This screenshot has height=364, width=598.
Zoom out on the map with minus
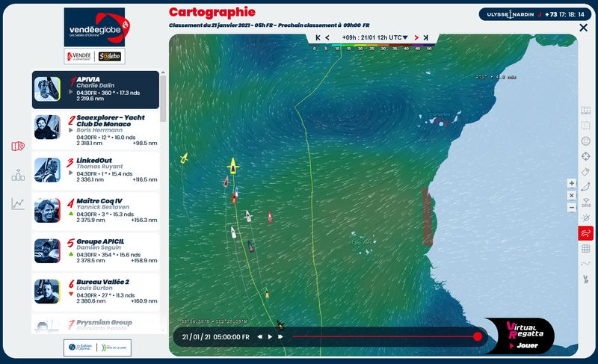coord(571,208)
